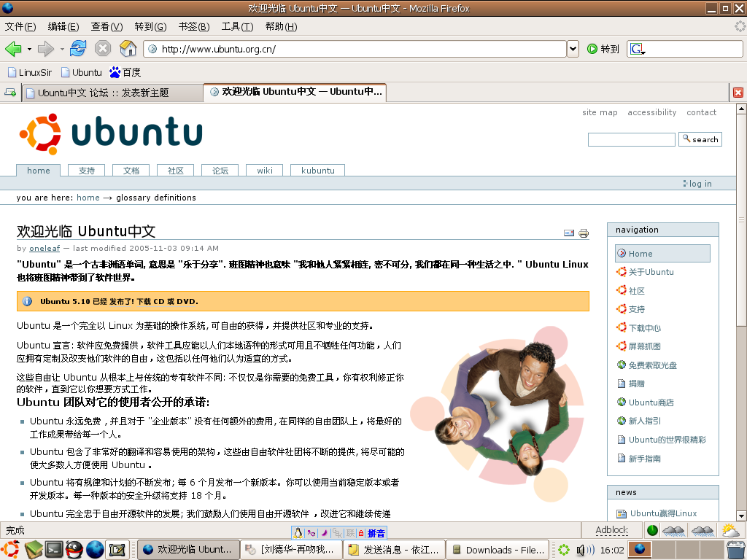Open the 帮助(H) menu

tap(281, 27)
